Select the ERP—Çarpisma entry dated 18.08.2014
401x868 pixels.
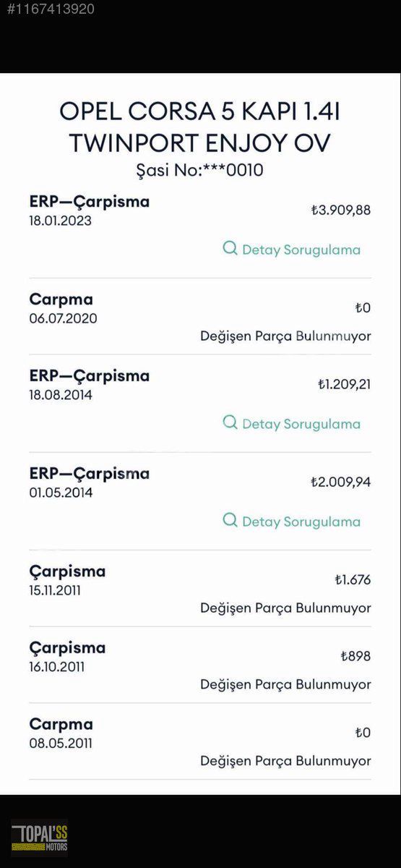[x=200, y=404]
